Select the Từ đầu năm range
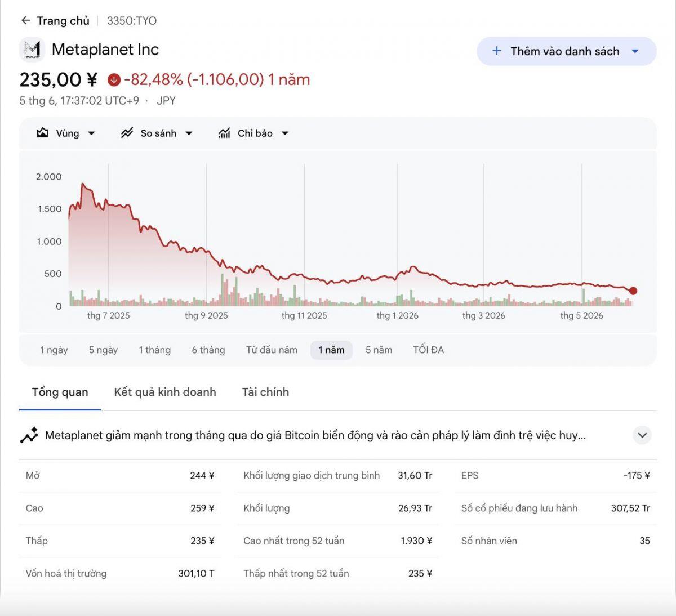The width and height of the screenshot is (676, 616). point(272,350)
